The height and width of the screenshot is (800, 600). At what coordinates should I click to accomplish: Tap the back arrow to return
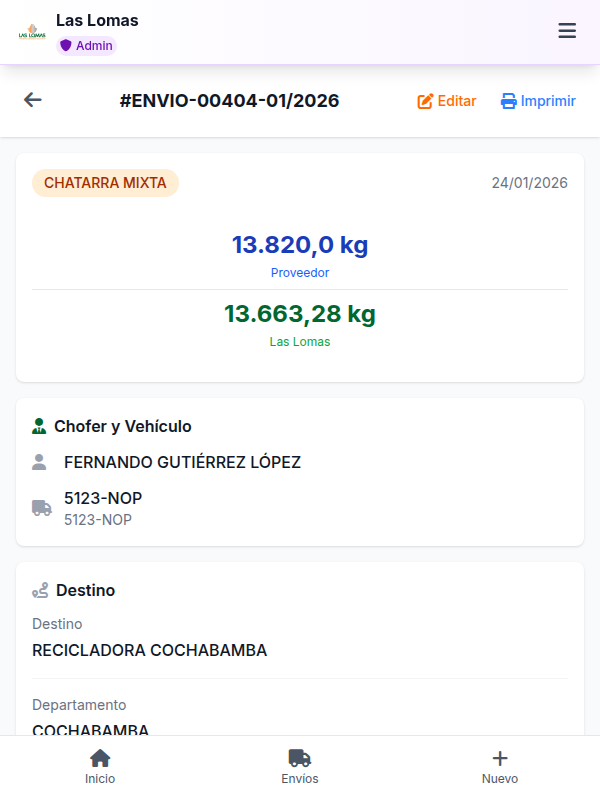pos(32,100)
